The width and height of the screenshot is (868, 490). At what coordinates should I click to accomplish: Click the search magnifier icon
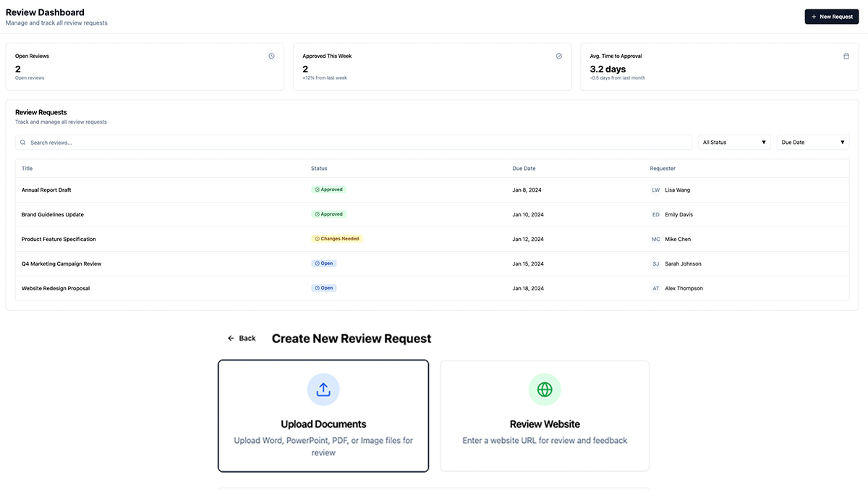pyautogui.click(x=23, y=143)
